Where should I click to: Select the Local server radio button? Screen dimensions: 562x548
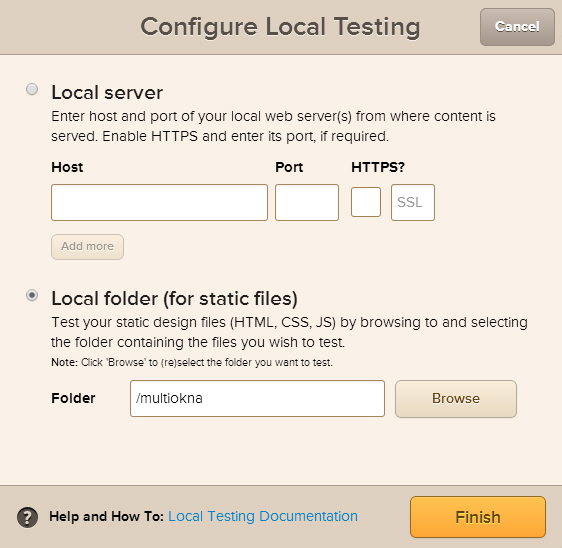point(32,89)
